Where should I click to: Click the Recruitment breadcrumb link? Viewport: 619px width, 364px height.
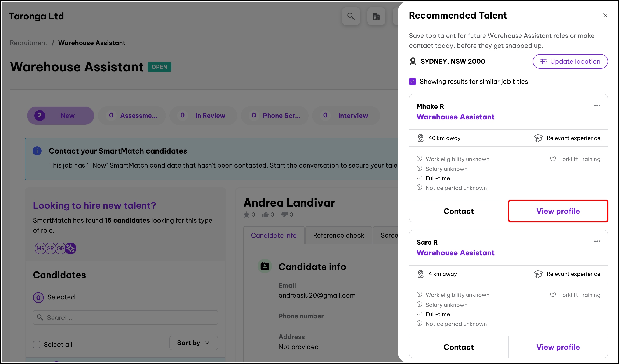[28, 43]
